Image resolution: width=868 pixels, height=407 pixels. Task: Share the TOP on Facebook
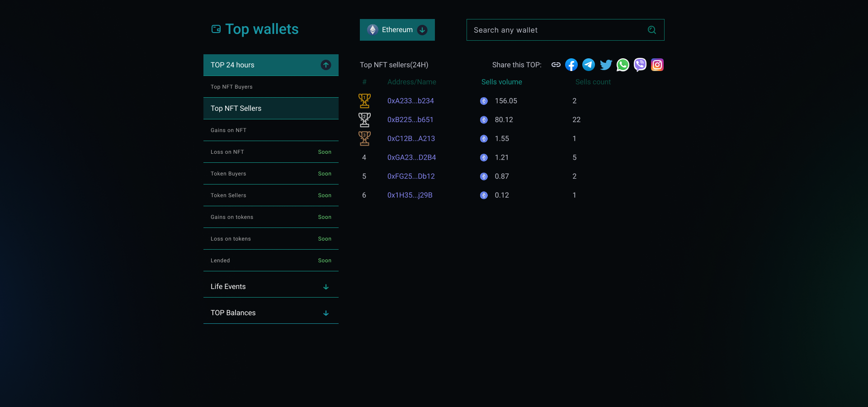571,65
